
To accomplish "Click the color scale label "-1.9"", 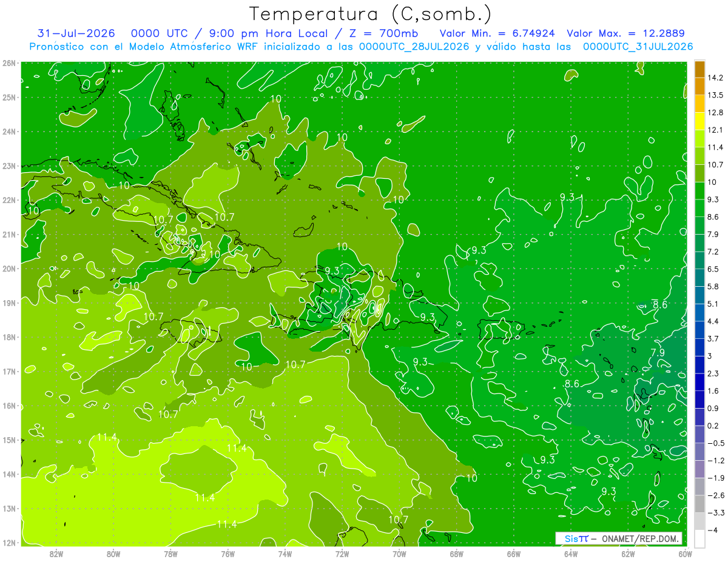I will [716, 478].
